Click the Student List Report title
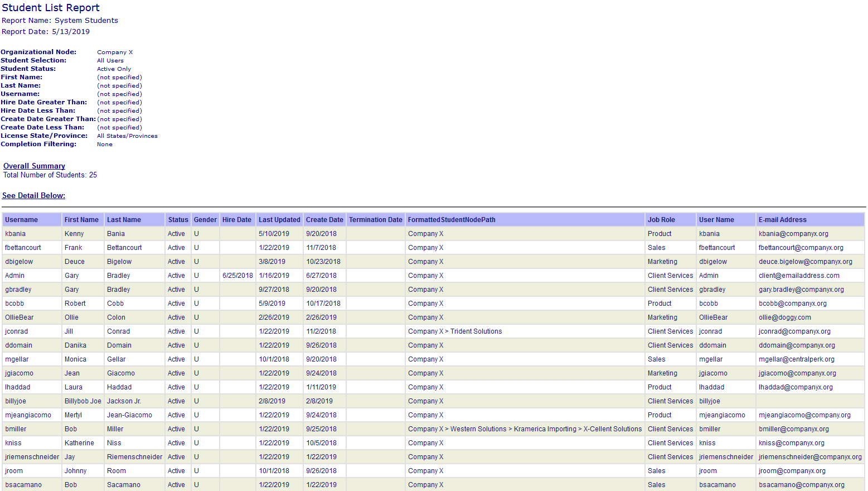 [50, 8]
